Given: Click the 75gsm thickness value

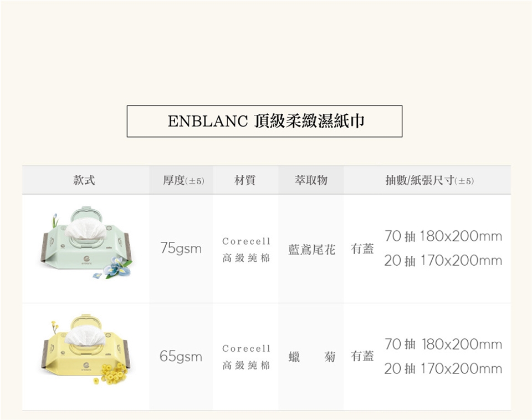Looking at the screenshot, I should tap(181, 249).
